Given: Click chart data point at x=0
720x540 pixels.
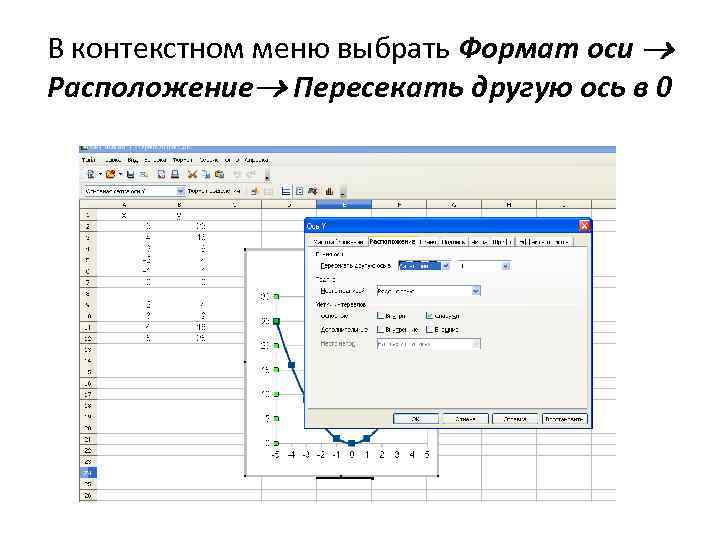Looking at the screenshot, I should click(x=352, y=443).
